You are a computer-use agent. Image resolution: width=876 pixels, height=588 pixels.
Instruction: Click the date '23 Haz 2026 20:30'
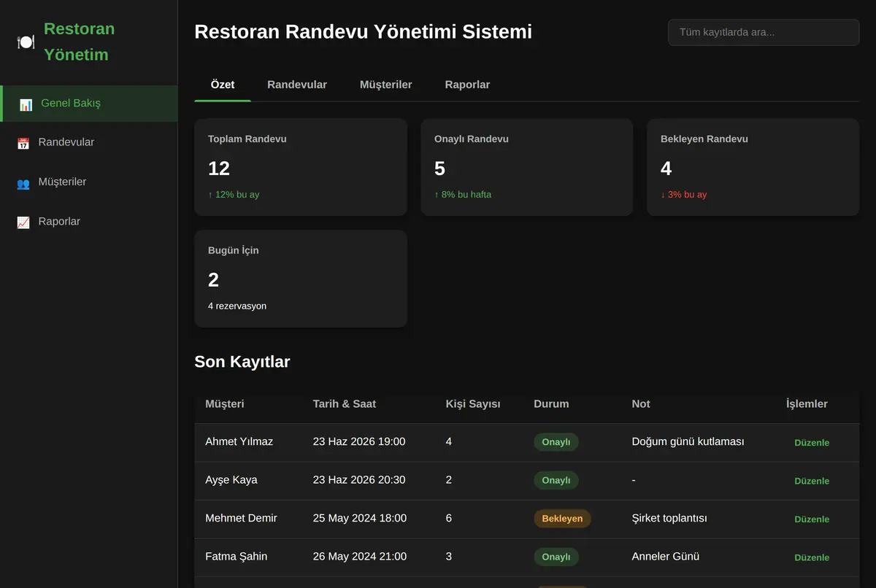coord(359,480)
